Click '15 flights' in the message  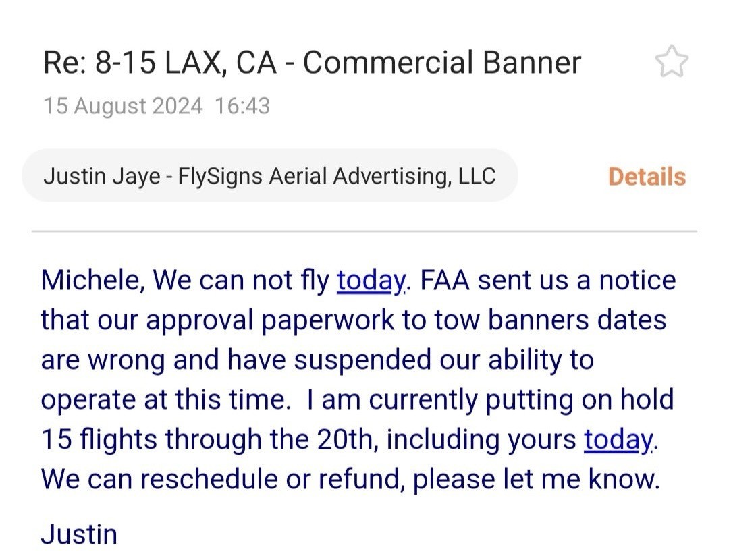tap(99, 439)
